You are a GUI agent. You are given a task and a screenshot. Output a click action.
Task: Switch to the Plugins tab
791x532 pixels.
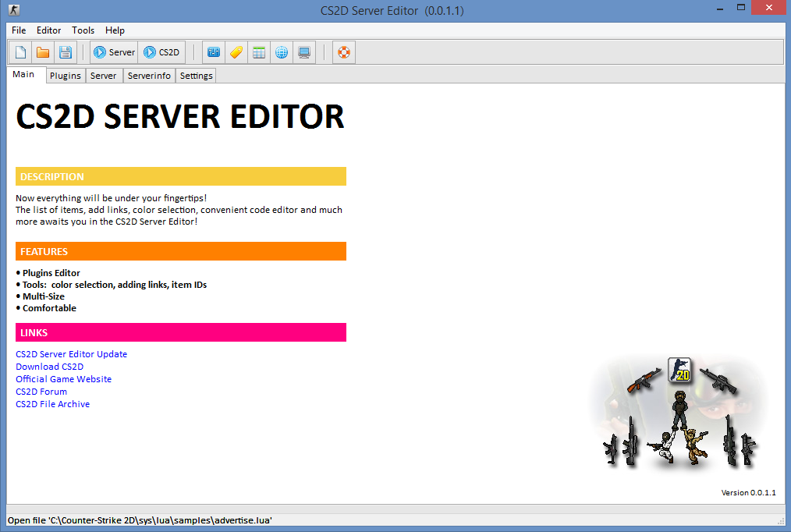(x=65, y=76)
